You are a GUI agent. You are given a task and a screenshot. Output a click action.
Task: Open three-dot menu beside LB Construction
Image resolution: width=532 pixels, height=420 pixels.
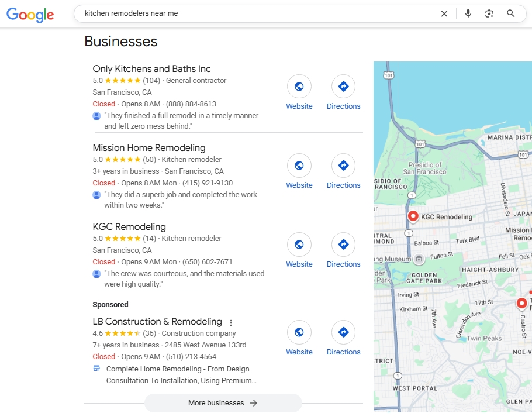coord(231,322)
